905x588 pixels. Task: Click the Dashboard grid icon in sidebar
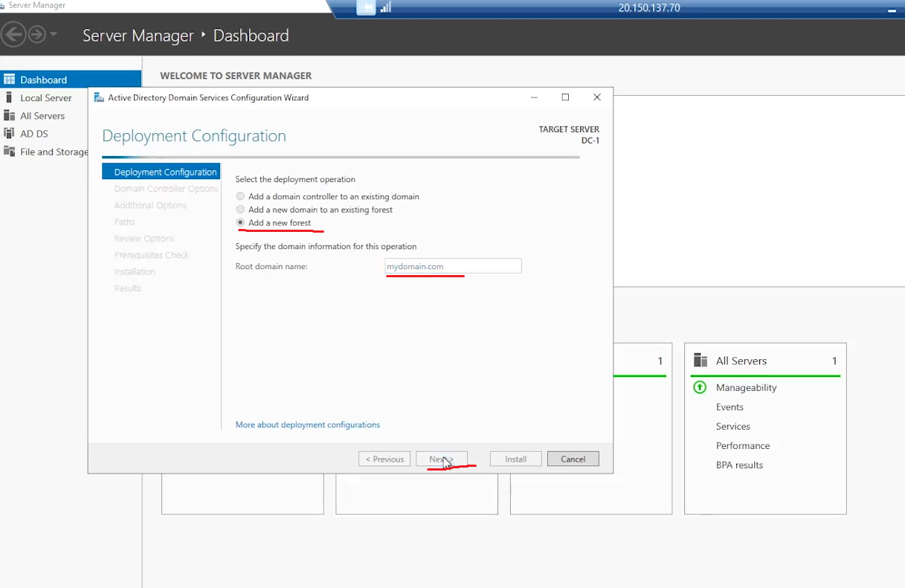point(9,80)
